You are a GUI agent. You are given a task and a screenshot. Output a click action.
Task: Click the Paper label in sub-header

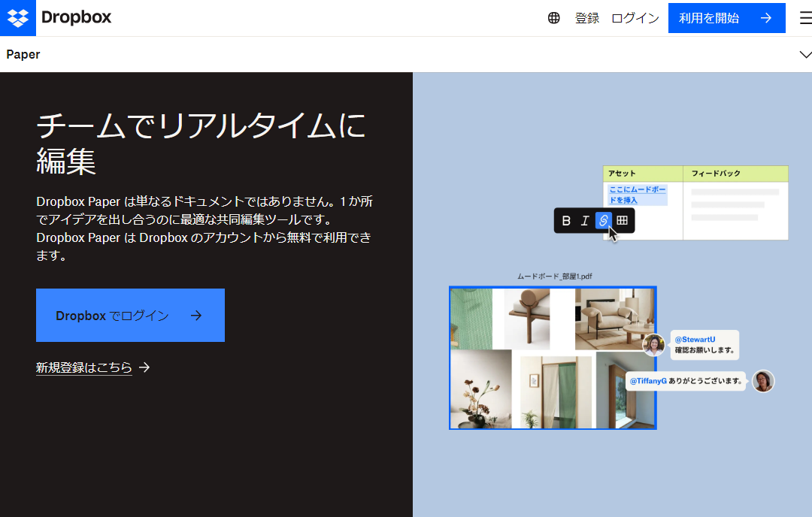[x=23, y=54]
